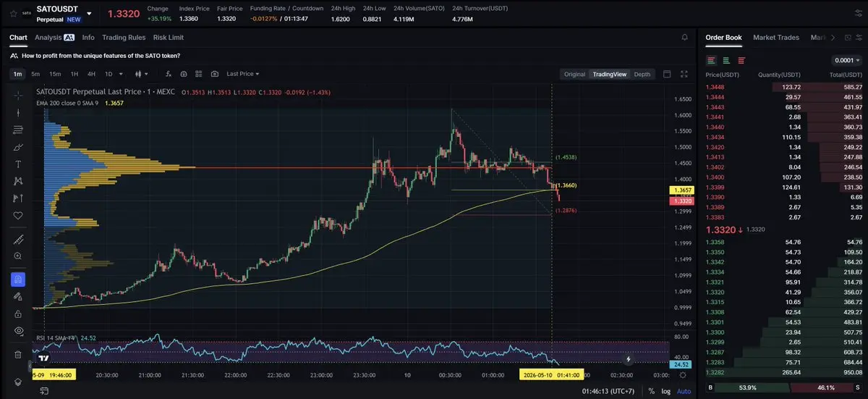Screen dimensions: 868x399
Task: Select the crosshair cursor tool
Action: pos(18,95)
